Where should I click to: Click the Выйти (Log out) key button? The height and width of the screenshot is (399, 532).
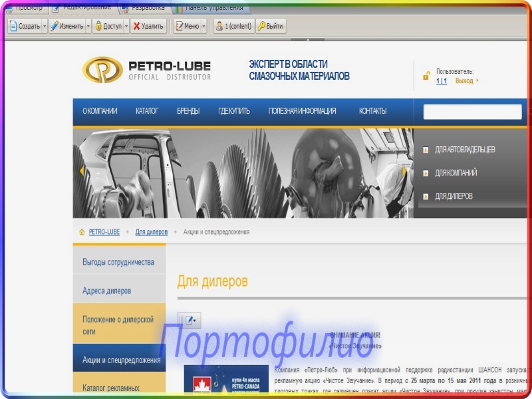[271, 26]
